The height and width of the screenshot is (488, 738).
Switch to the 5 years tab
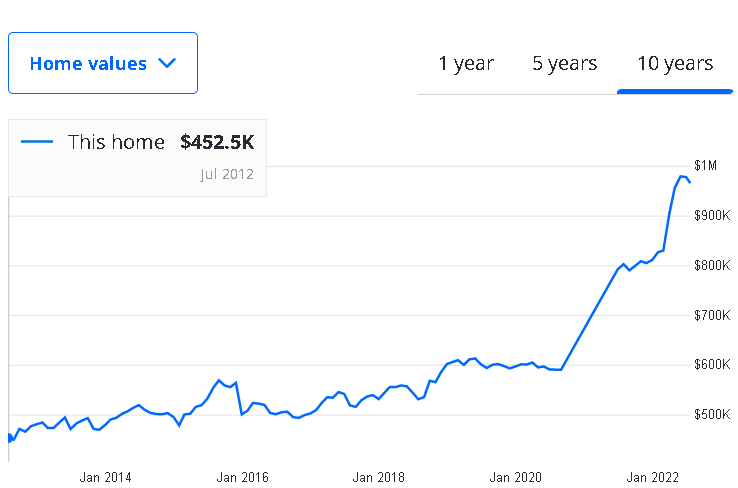[564, 64]
